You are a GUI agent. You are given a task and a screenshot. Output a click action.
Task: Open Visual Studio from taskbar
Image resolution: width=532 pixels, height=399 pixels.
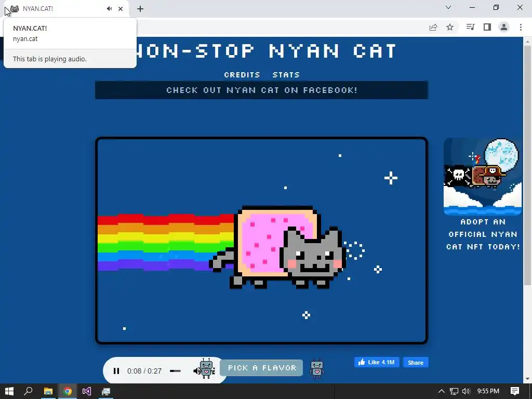87,391
